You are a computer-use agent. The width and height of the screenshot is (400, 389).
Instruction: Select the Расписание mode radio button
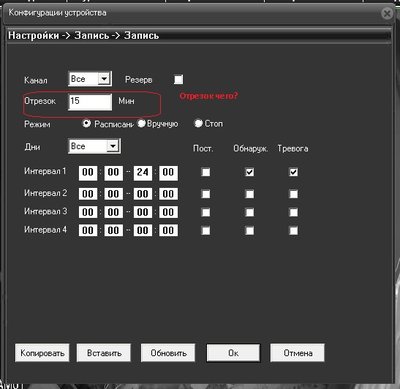click(87, 124)
